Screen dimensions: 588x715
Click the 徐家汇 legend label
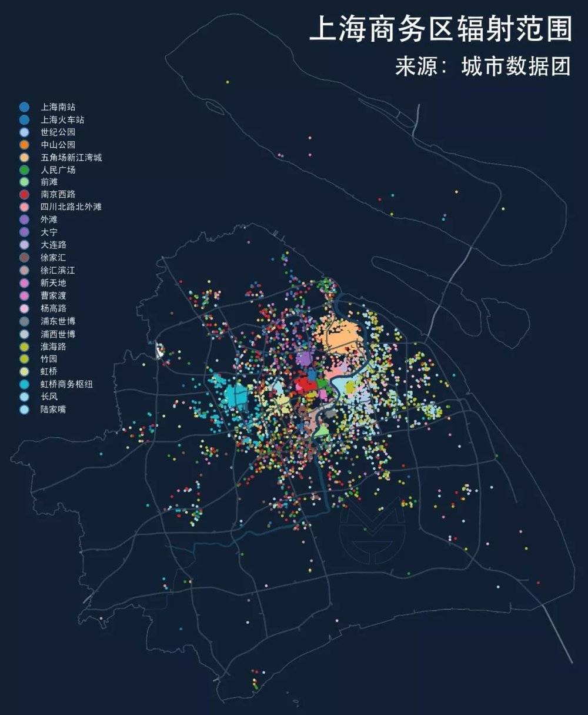pyautogui.click(x=54, y=258)
